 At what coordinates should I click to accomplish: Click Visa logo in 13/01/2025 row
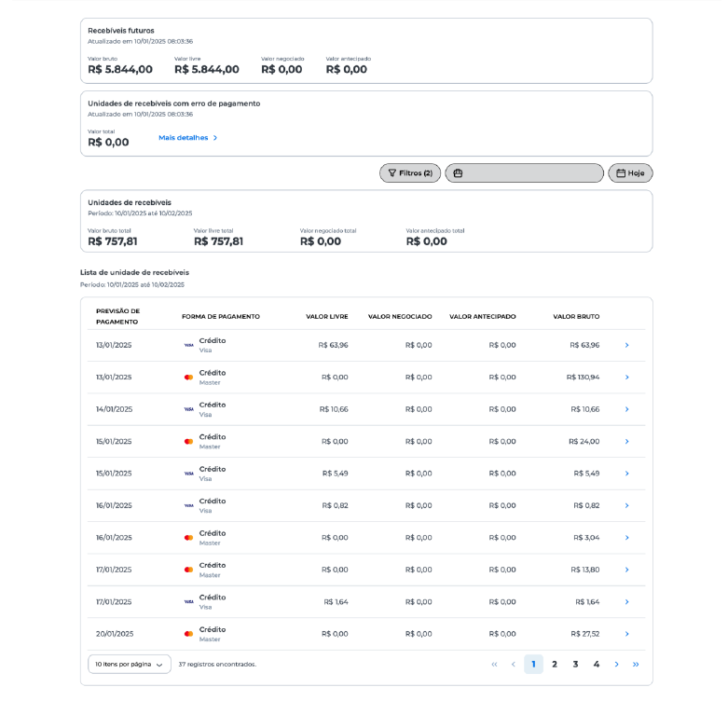tap(189, 346)
